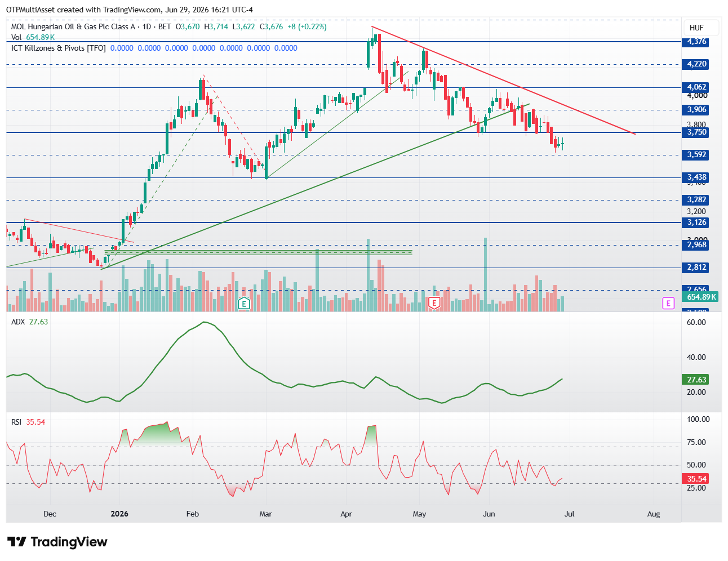
Task: Select the 3,750 price level label
Action: tap(696, 132)
